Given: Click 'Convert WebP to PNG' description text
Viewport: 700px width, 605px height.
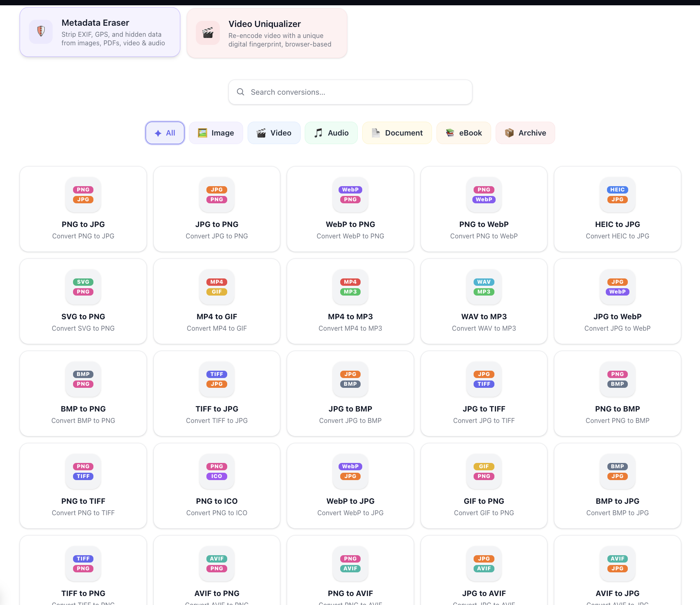Looking at the screenshot, I should coord(350,236).
